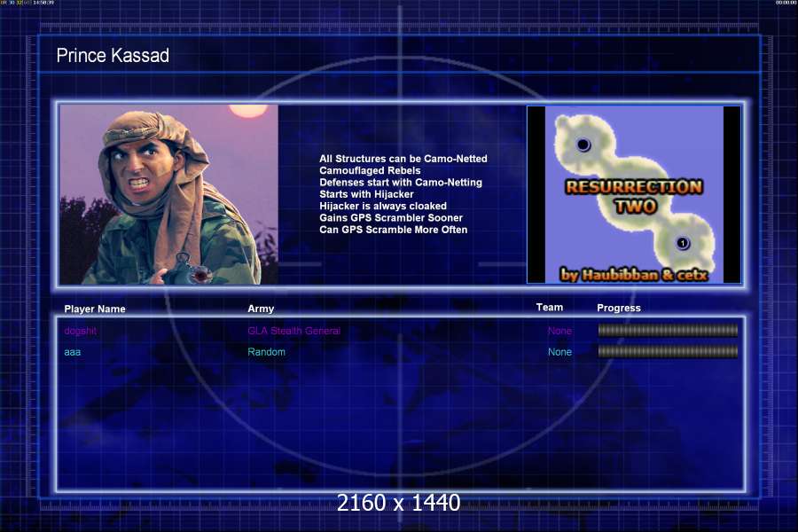The height and width of the screenshot is (532, 798).
Task: Click the Prince Kassad portrait image
Action: click(x=169, y=194)
